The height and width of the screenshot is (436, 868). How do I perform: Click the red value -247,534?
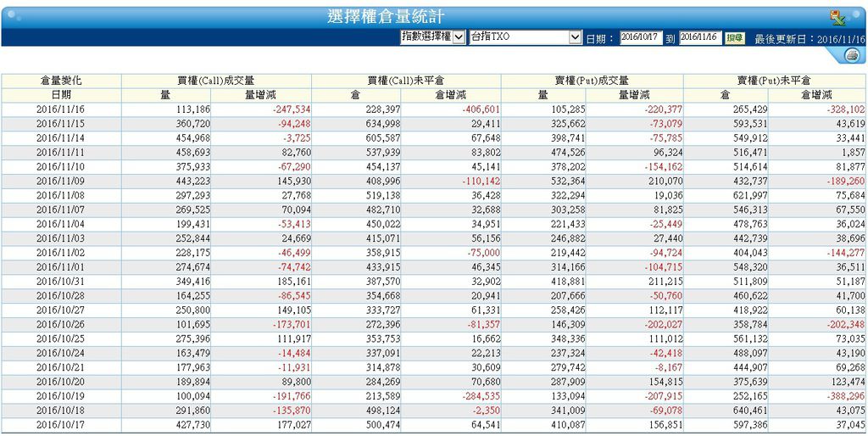click(x=292, y=109)
